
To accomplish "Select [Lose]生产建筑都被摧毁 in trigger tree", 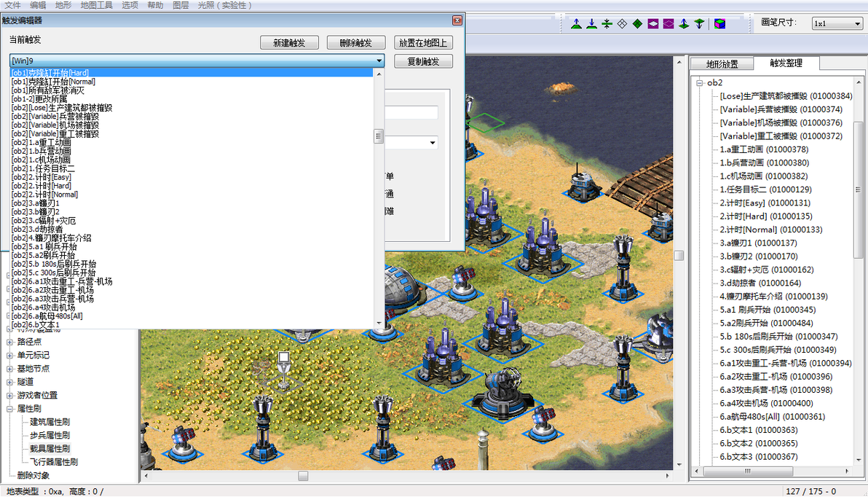I will [786, 96].
